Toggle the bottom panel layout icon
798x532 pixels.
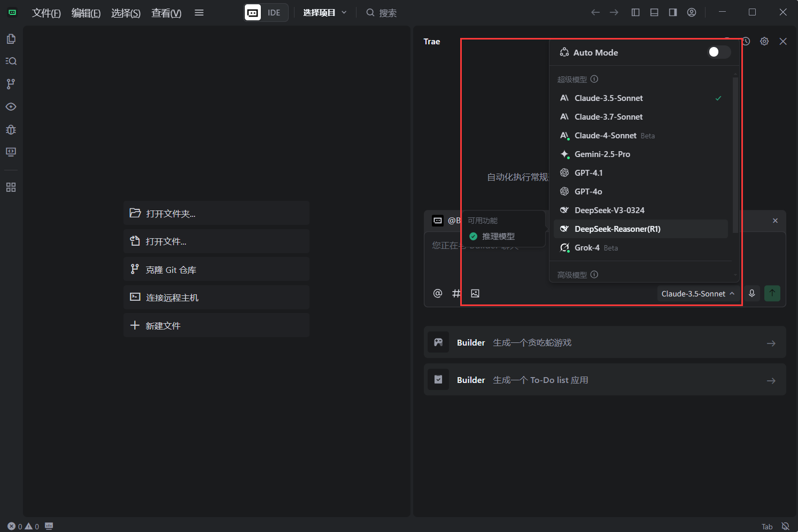654,12
